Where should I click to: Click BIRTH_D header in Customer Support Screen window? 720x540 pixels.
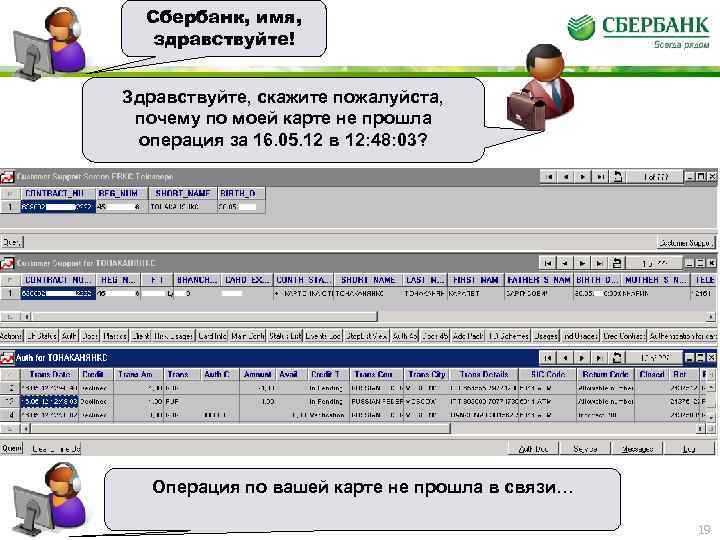pyautogui.click(x=241, y=193)
